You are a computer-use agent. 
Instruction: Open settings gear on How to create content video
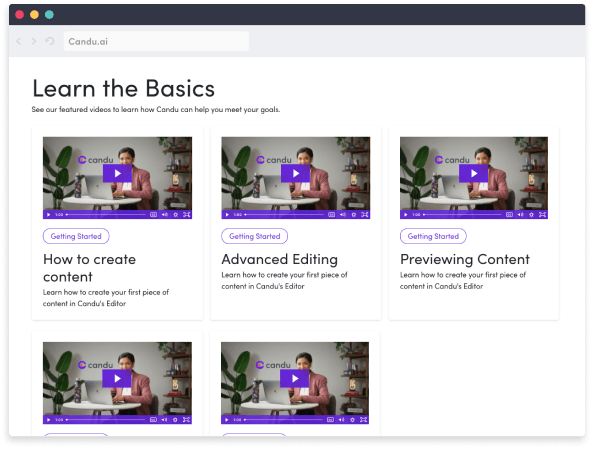tap(175, 214)
